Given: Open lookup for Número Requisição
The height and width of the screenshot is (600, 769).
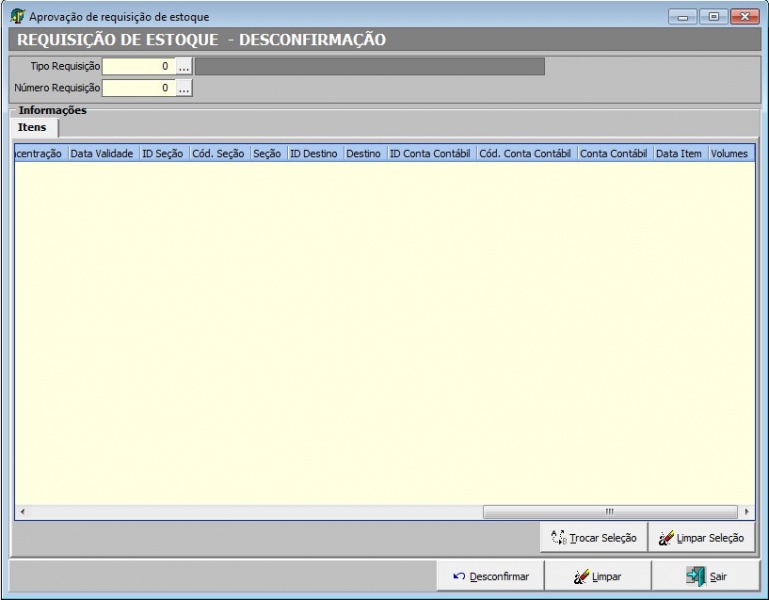Looking at the screenshot, I should [184, 88].
